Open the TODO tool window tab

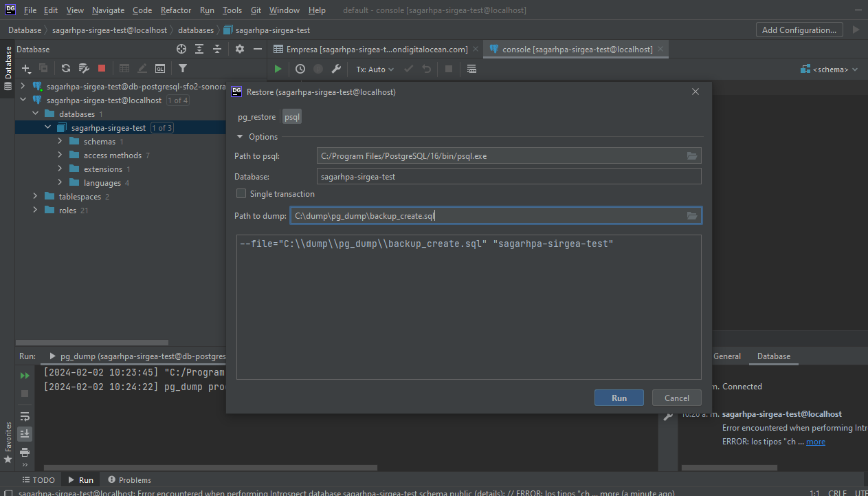[38, 480]
